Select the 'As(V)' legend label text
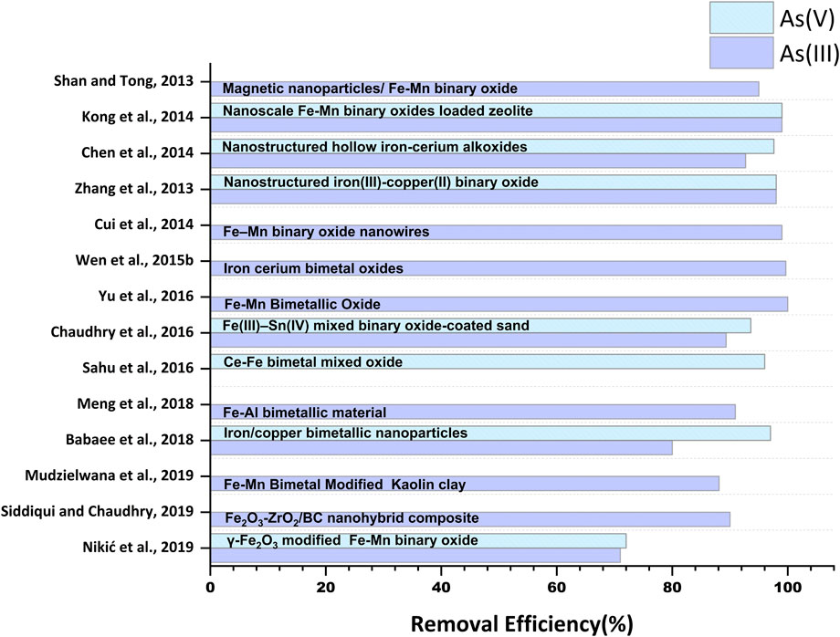Screen dimensions: 840x637 (807, 19)
